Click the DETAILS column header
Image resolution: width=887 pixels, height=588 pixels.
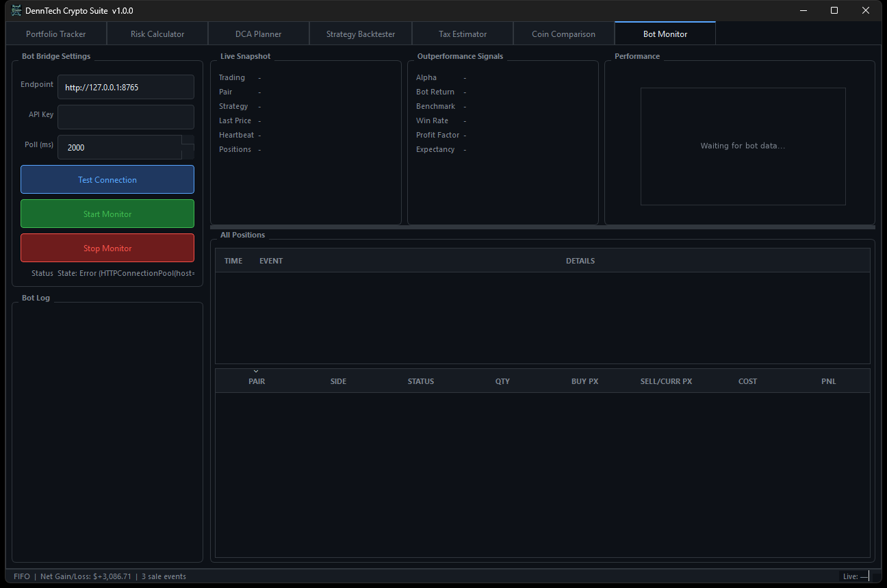coord(580,261)
